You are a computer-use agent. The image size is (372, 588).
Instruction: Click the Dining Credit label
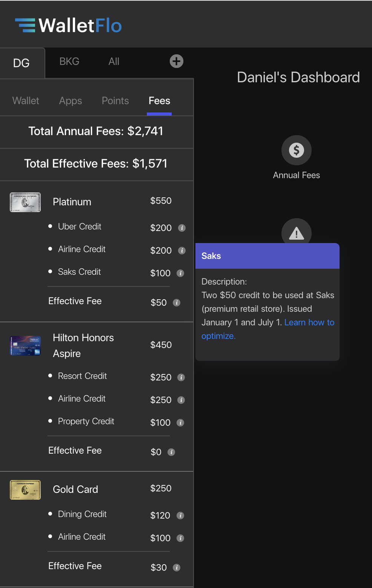click(82, 514)
